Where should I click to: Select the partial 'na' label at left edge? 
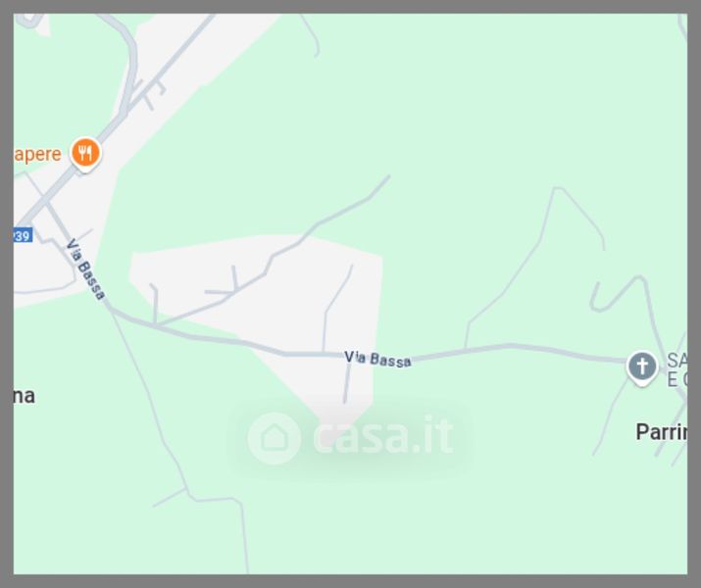tap(25, 396)
